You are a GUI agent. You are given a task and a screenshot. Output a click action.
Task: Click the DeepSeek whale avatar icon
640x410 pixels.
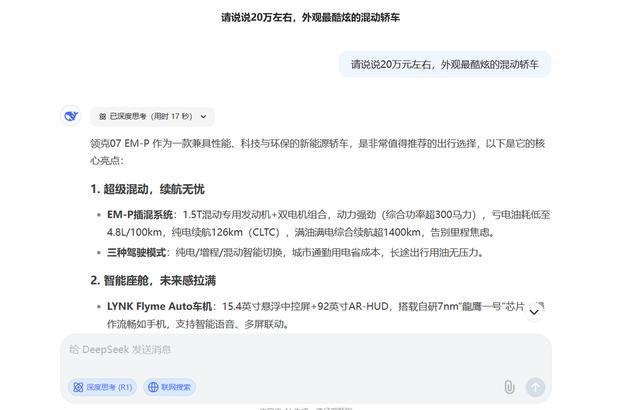[71, 116]
